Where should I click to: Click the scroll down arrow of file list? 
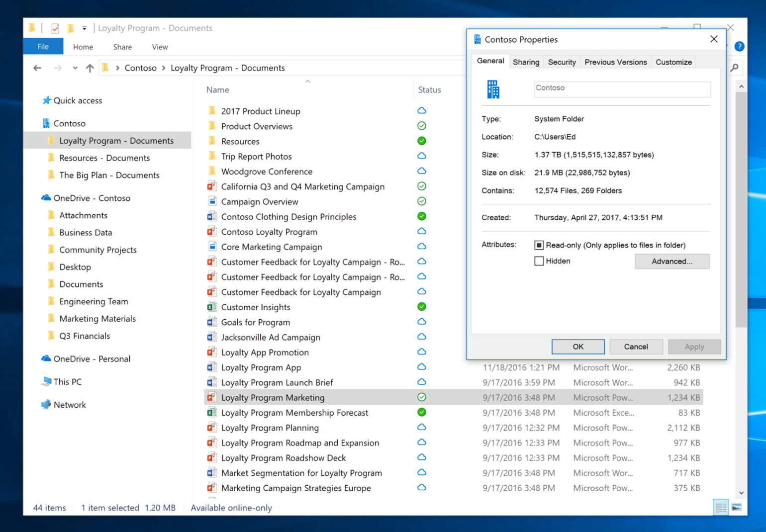741,493
